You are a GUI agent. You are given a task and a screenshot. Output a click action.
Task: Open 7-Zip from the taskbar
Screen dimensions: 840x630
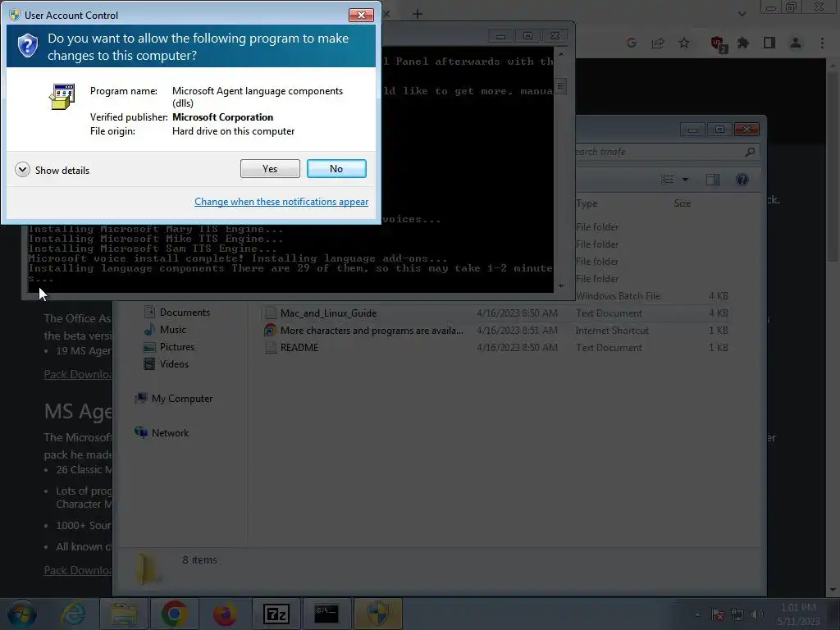(276, 614)
